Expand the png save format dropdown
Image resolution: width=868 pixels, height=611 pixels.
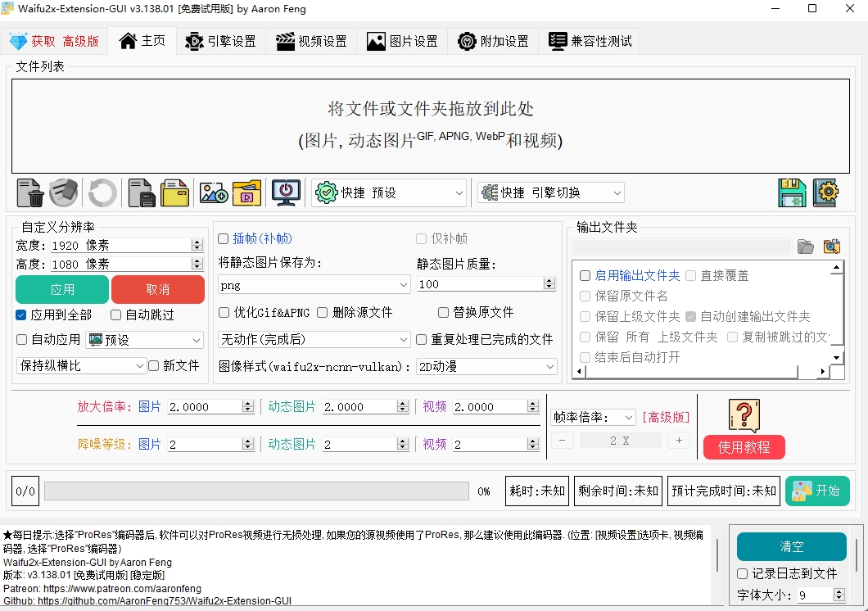pyautogui.click(x=314, y=285)
